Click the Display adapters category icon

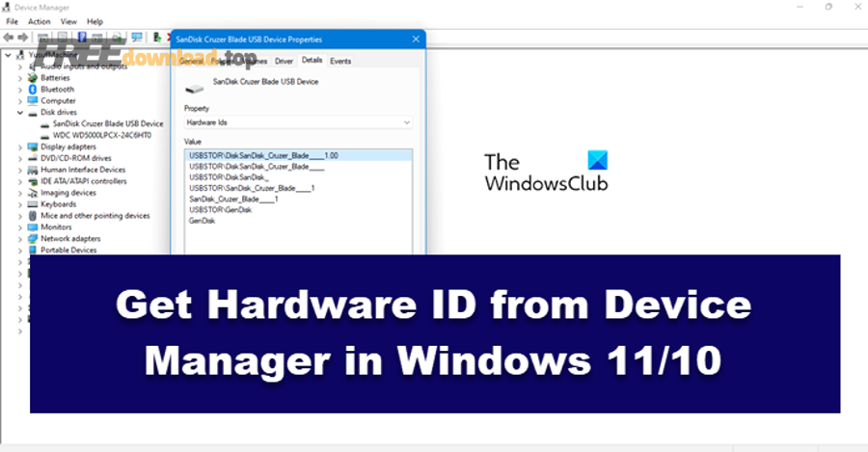pos(33,146)
